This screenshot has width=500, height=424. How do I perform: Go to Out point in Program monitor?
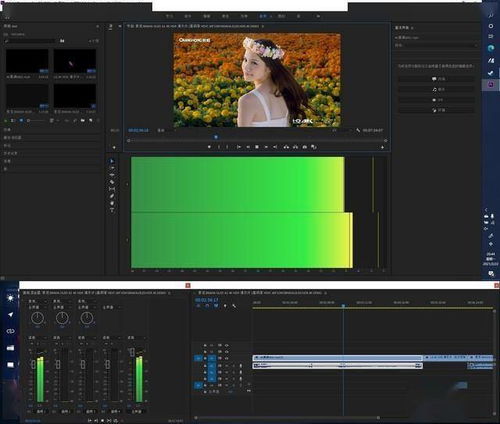pyautogui.click(x=275, y=147)
